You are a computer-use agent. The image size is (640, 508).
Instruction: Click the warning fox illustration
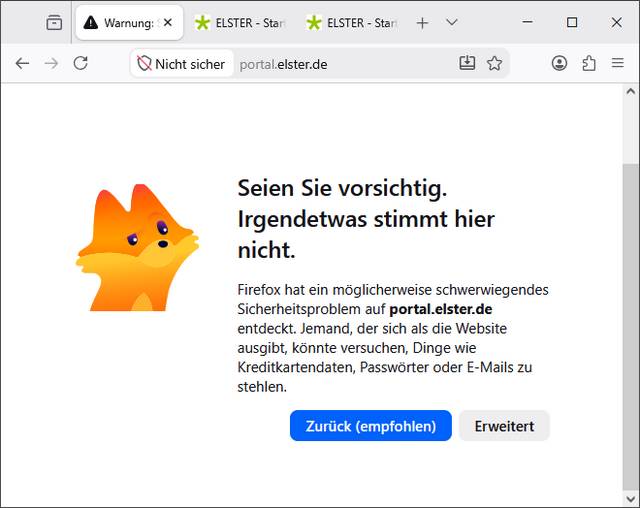click(x=138, y=248)
